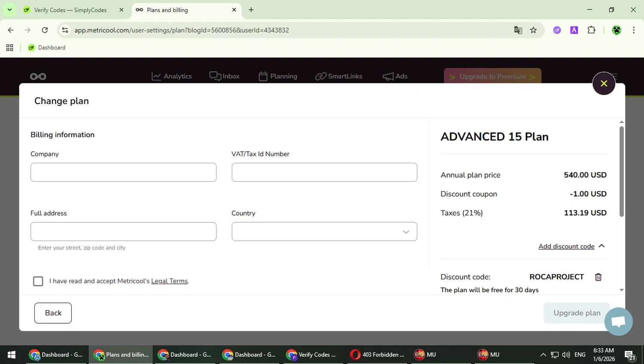The image size is (644, 364).
Task: Click the Back button
Action: click(x=53, y=313)
